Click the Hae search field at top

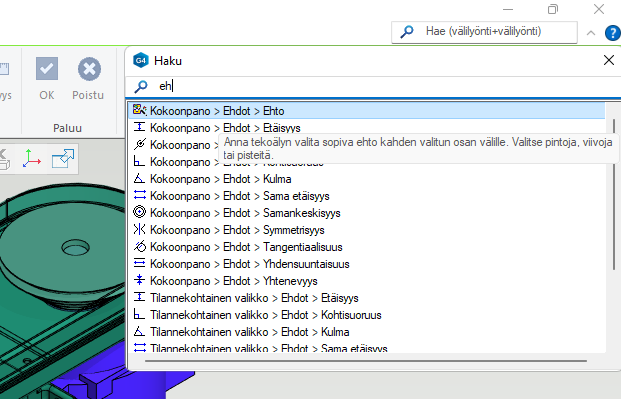(484, 32)
